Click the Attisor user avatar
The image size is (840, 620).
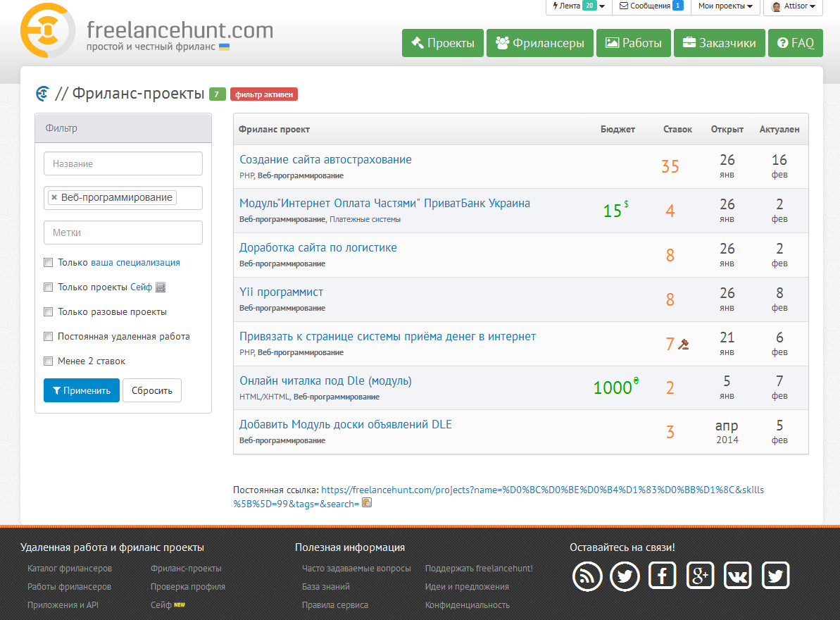click(776, 6)
